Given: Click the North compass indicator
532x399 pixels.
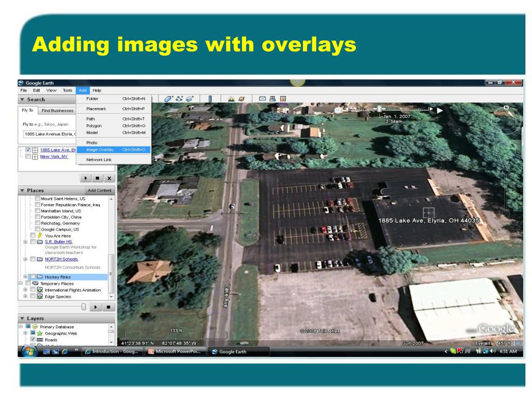Looking at the screenshot, I should click(x=506, y=108).
